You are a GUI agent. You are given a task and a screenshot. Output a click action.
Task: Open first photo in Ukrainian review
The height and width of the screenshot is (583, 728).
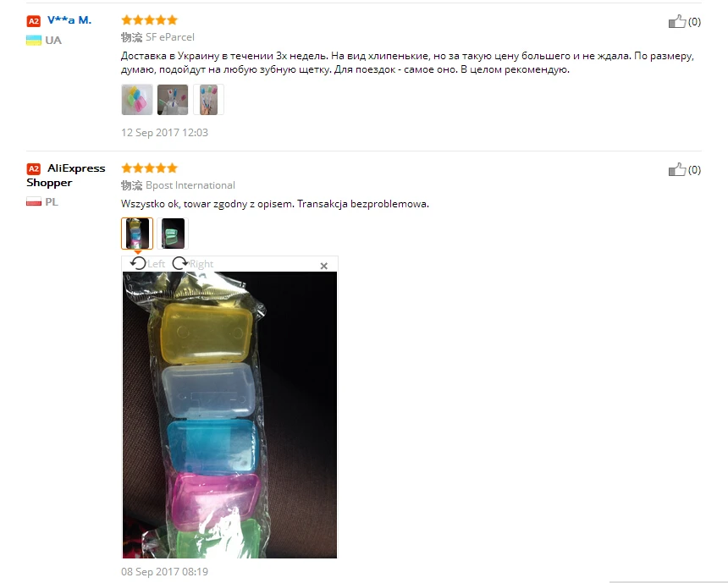(x=137, y=99)
